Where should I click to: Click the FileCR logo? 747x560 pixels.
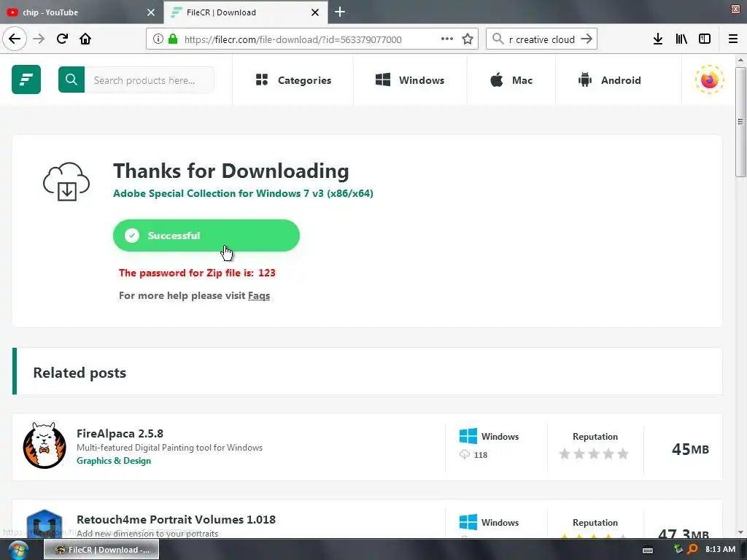(26, 79)
